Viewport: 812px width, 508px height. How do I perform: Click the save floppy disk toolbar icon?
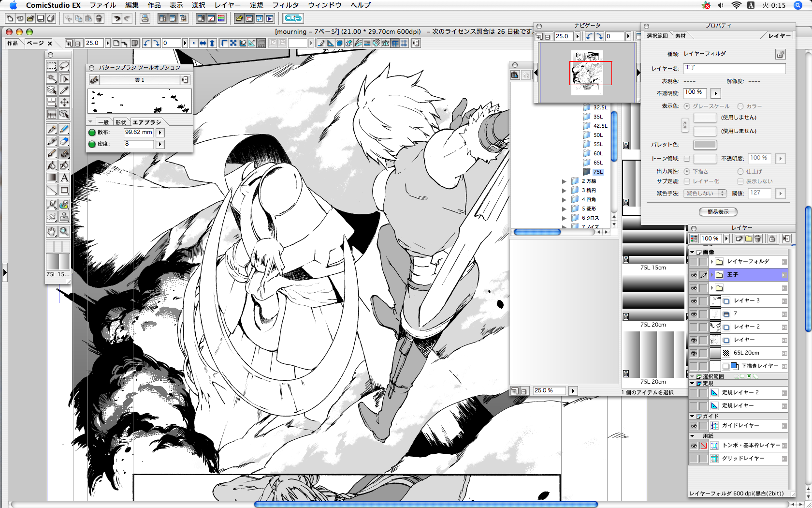click(x=41, y=18)
